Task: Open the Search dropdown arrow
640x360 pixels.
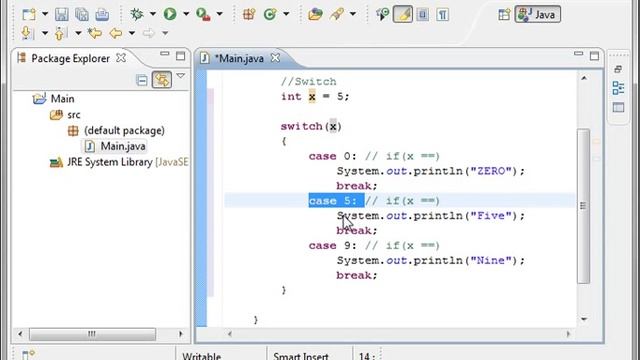Action: (353, 14)
